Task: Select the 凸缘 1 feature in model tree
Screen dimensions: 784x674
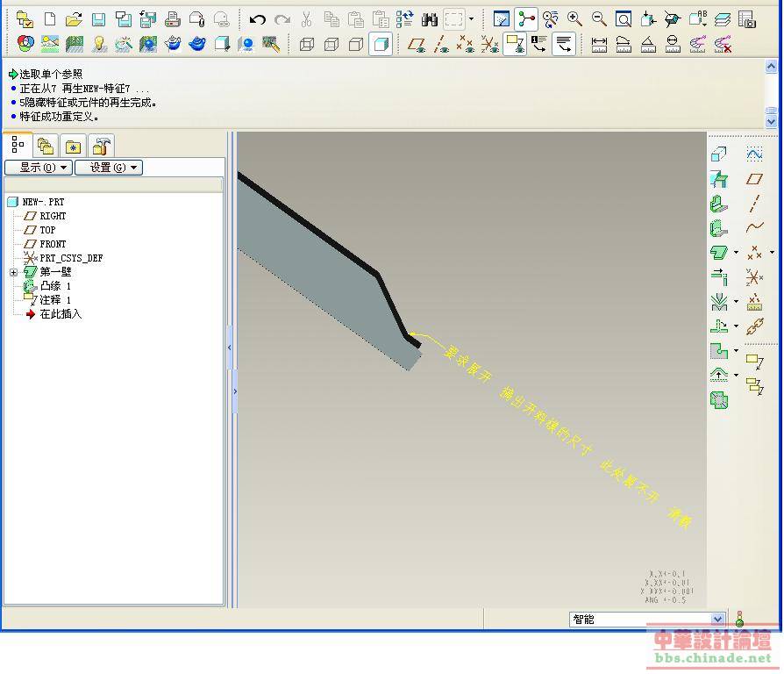Action: coord(54,286)
